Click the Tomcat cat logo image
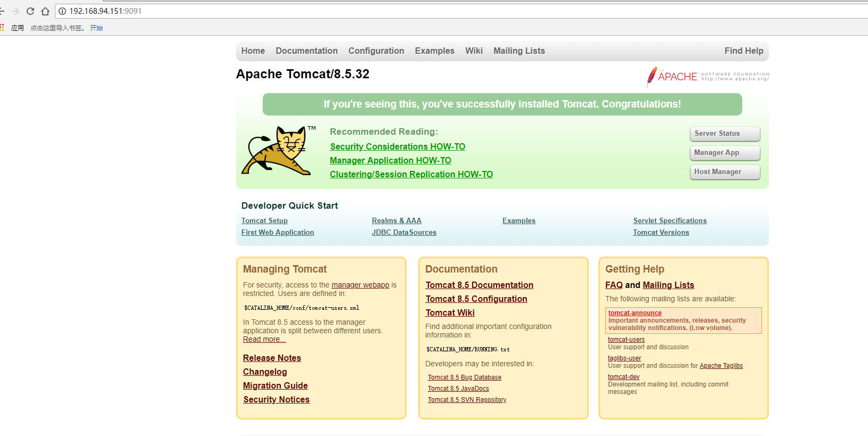The width and height of the screenshot is (868, 436). click(x=279, y=150)
